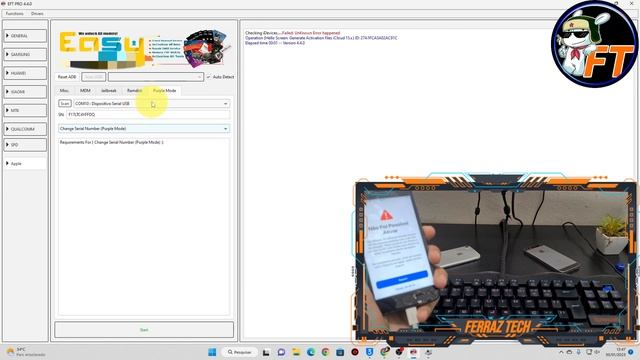Open the Change Serial Number operation dropdown
The width and height of the screenshot is (640, 360).
click(x=144, y=129)
